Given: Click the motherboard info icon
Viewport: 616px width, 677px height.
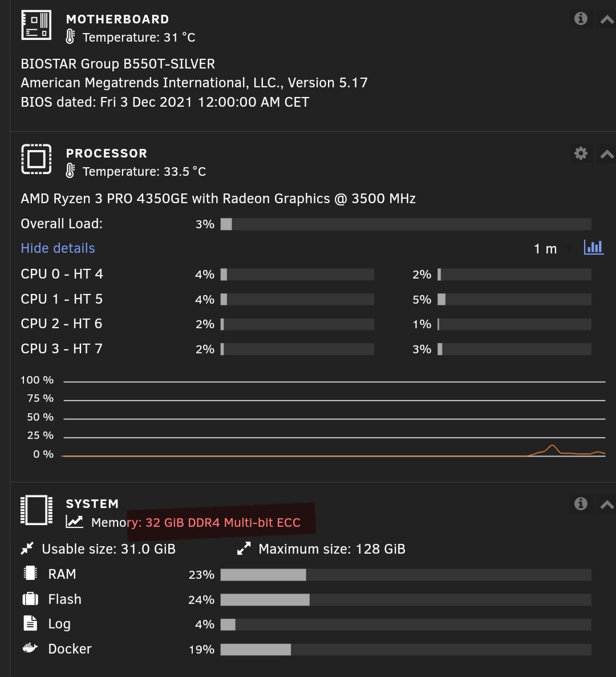Looking at the screenshot, I should (x=581, y=19).
